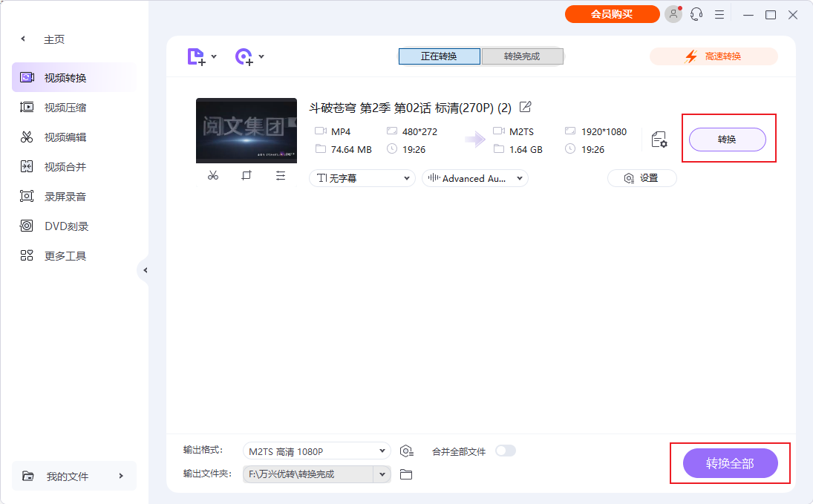The height and width of the screenshot is (504, 813).
Task: Open the Advanced Audio track dropdown
Action: click(475, 178)
